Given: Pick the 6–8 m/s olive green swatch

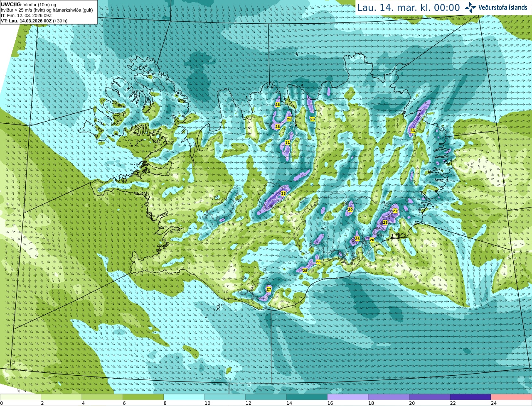Looking at the screenshot, I should click(x=143, y=397).
